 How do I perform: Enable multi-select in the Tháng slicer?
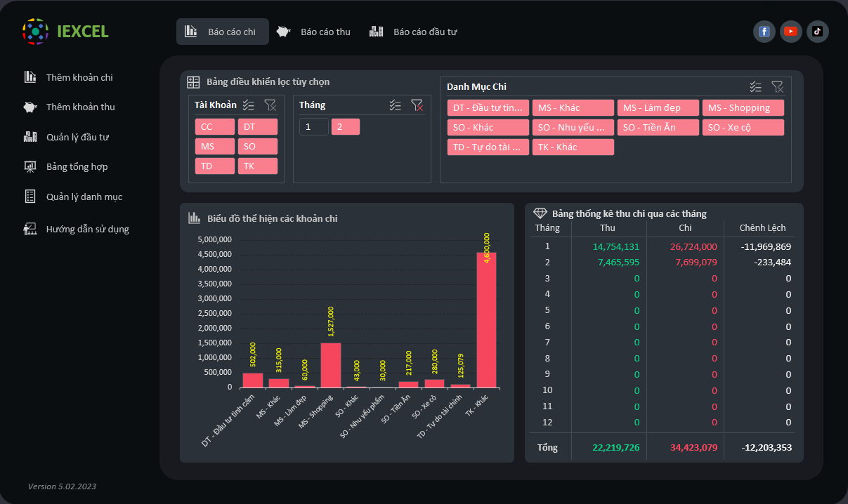click(396, 105)
